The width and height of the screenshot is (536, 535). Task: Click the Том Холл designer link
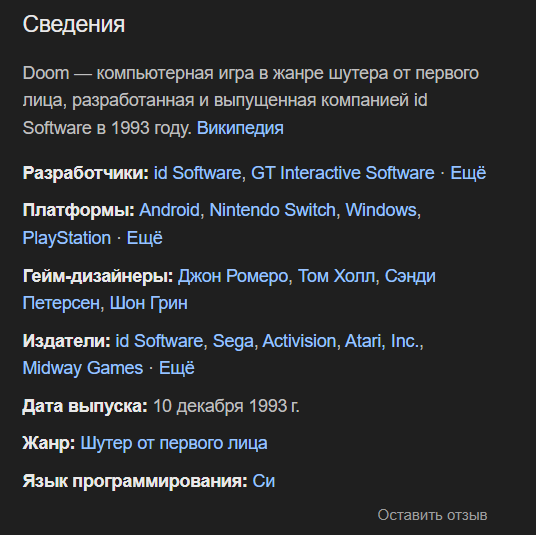pyautogui.click(x=336, y=276)
